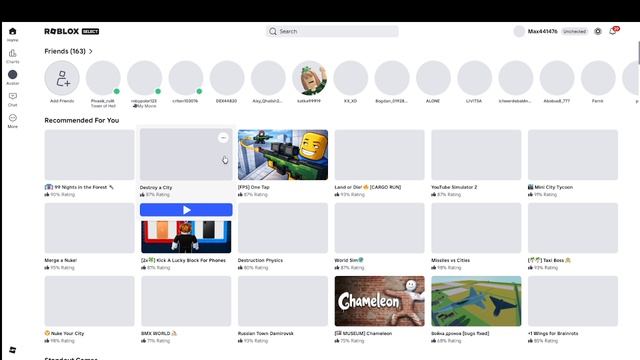The width and height of the screenshot is (640, 360).
Task: Click the 'Destroy a City' title
Action: coord(156,187)
